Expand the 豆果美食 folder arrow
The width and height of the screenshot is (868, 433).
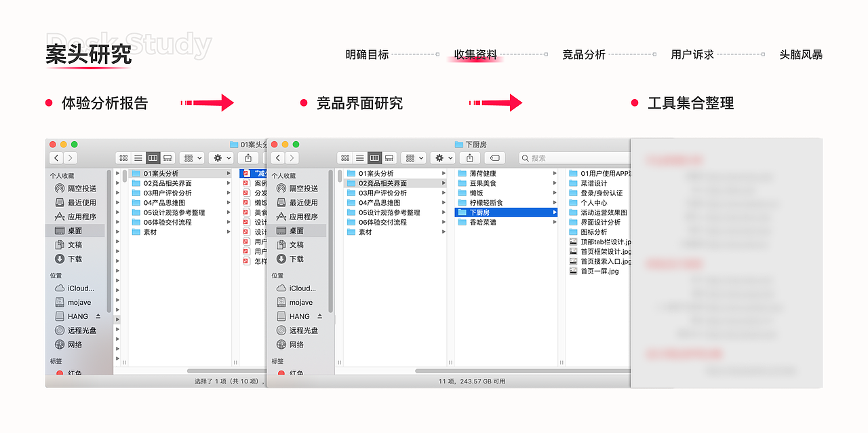(x=554, y=183)
